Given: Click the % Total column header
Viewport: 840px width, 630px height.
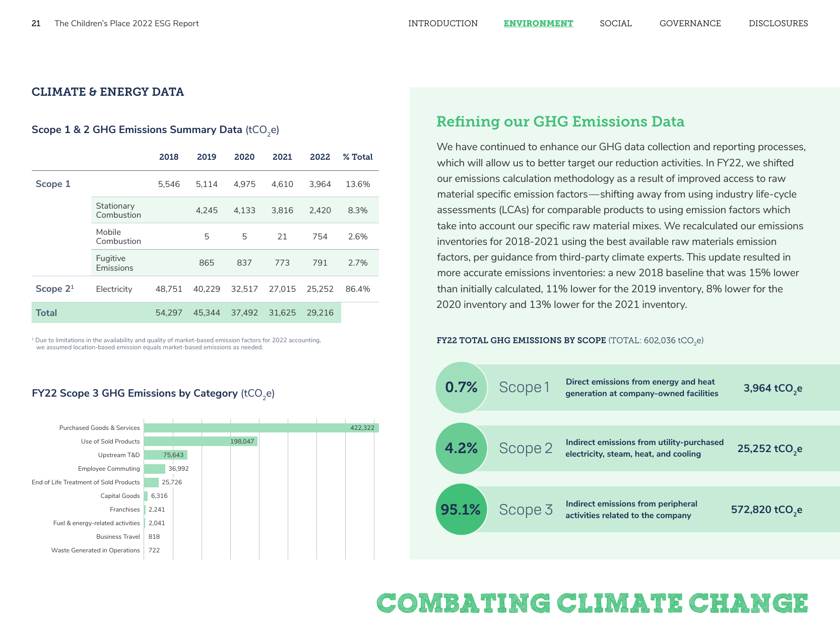Looking at the screenshot, I should 358,157.
